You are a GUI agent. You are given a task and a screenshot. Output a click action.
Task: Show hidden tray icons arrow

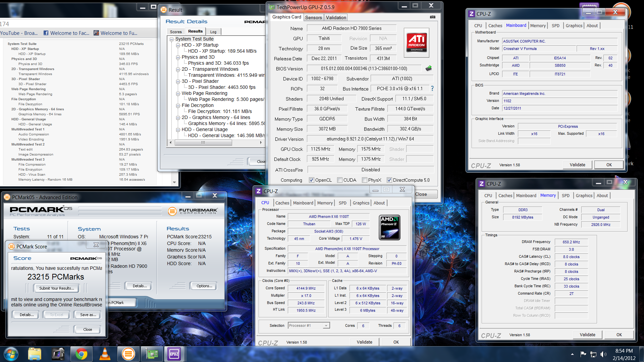572,354
